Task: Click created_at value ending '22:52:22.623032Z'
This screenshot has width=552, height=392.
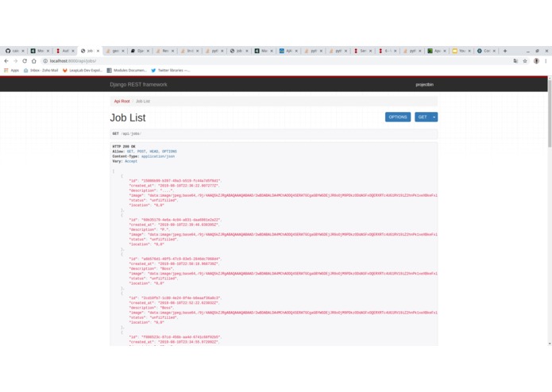Action: [x=188, y=302]
